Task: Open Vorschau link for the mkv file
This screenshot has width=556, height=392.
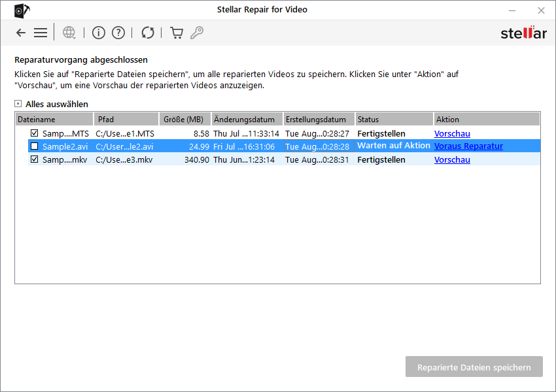Action: coord(452,159)
